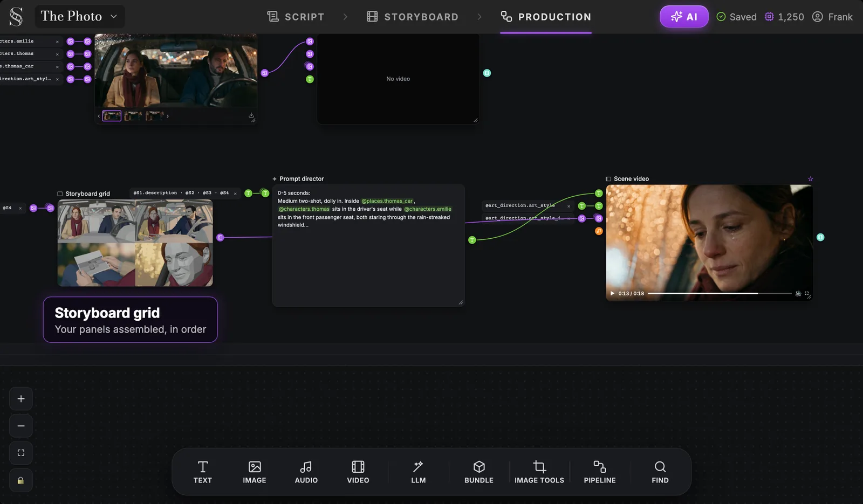Click the app logo in the header
This screenshot has height=504, width=863.
pos(16,17)
